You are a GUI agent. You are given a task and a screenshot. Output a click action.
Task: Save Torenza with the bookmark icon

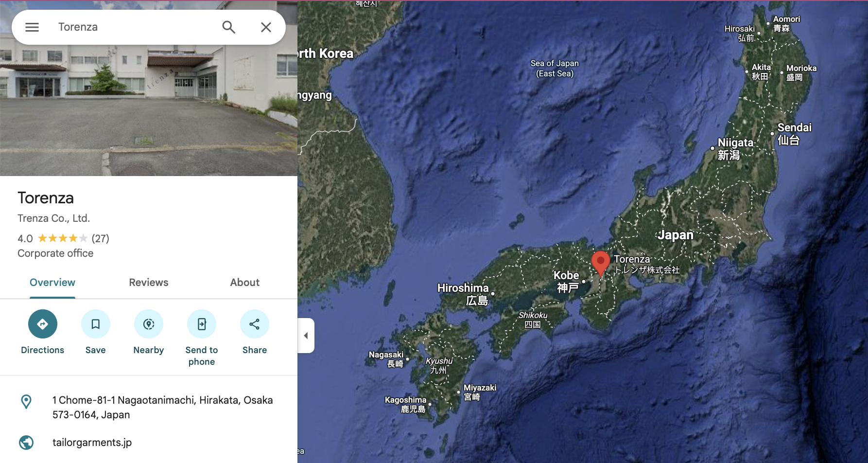pyautogui.click(x=96, y=324)
